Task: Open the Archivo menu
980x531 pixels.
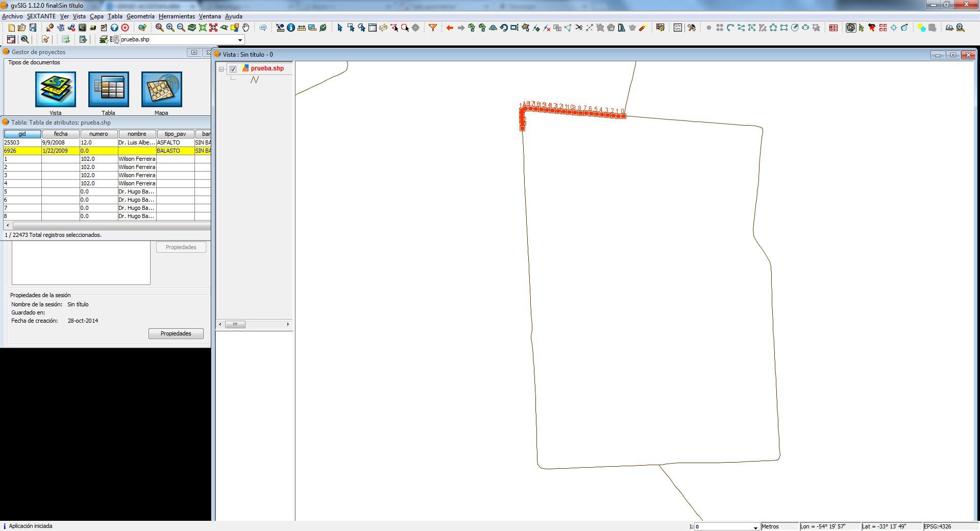Action: click(12, 16)
